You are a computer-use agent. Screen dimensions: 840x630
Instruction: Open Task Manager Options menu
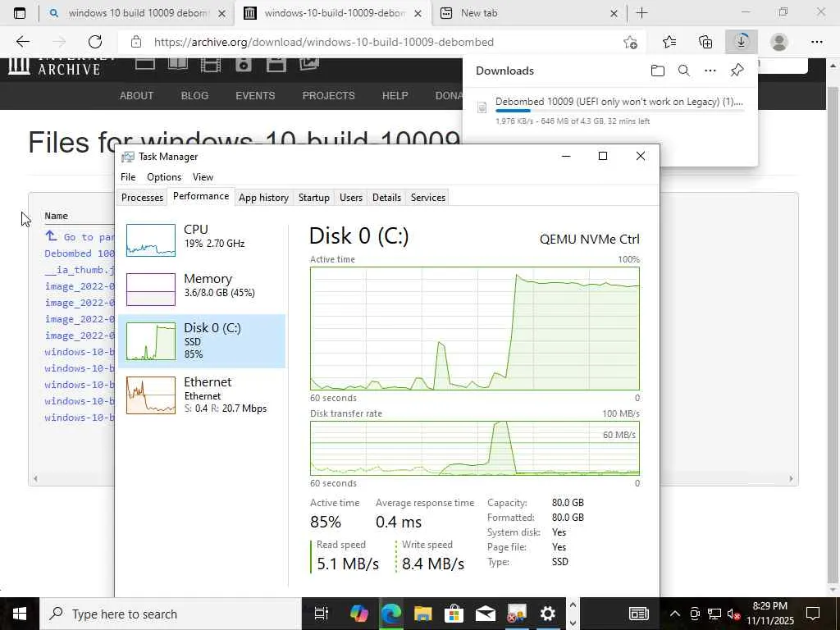(x=164, y=177)
